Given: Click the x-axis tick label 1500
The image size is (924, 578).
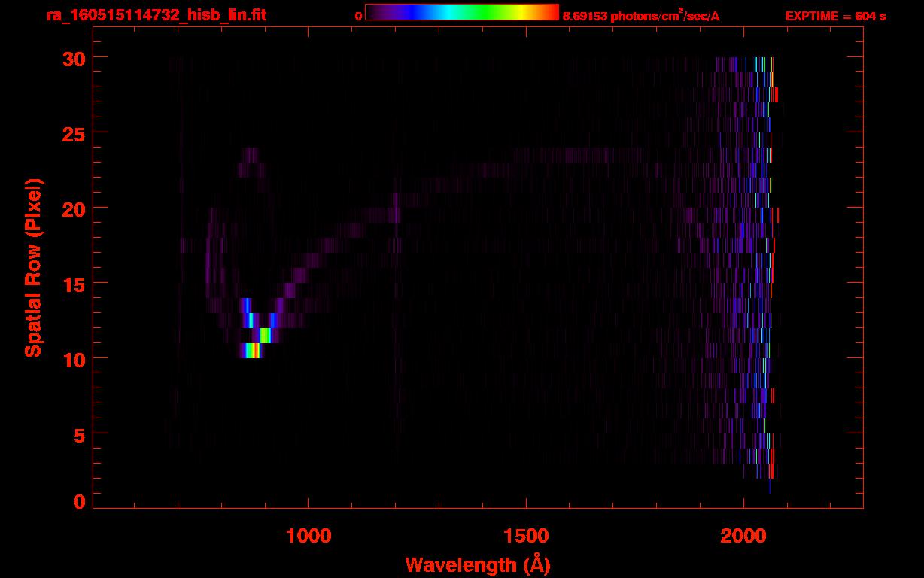Looking at the screenshot, I should (526, 536).
